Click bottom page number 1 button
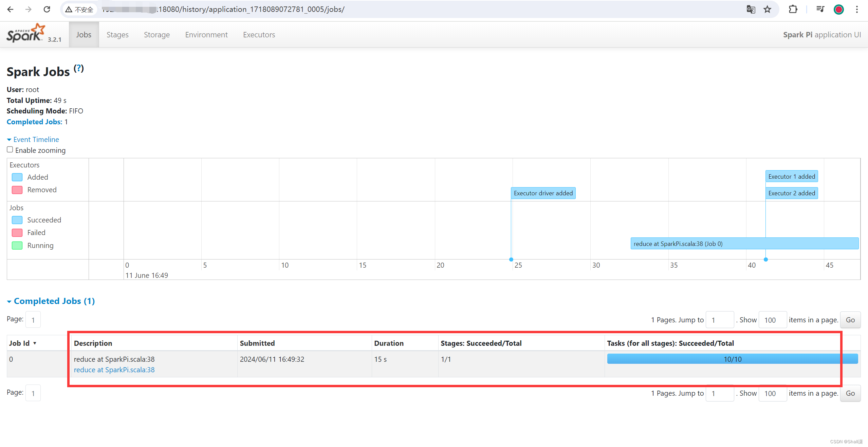 (33, 393)
